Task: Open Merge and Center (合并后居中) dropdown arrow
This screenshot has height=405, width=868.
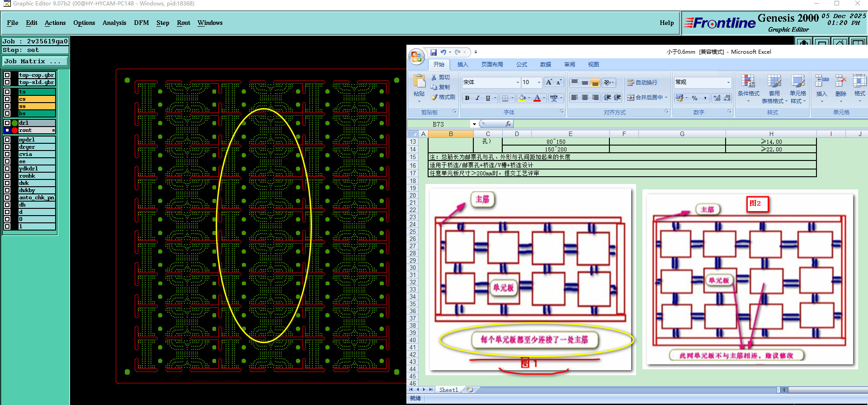Action: coord(666,98)
